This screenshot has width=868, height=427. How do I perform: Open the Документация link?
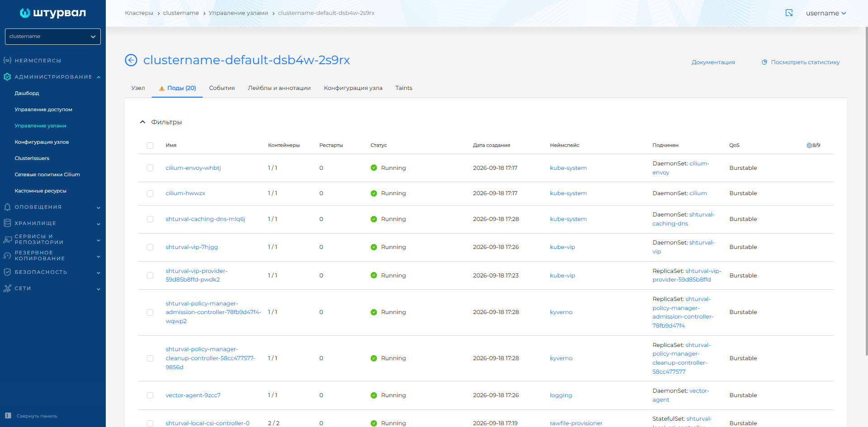point(713,62)
